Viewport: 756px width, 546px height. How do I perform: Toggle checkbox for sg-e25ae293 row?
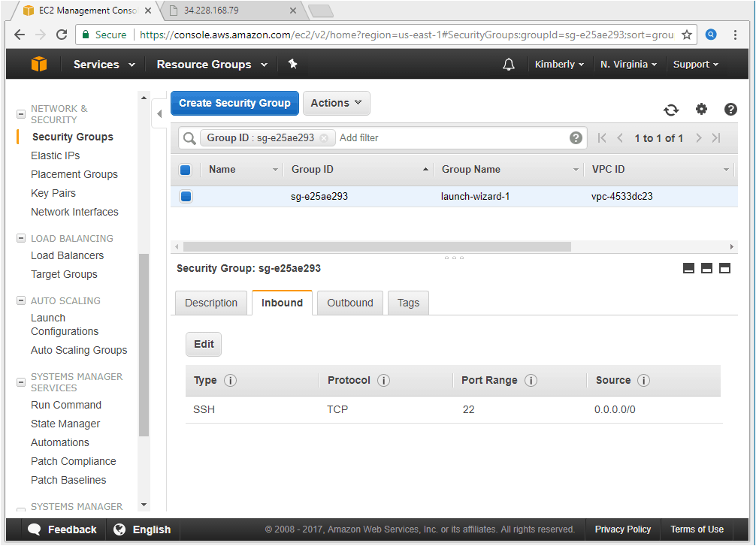186,196
